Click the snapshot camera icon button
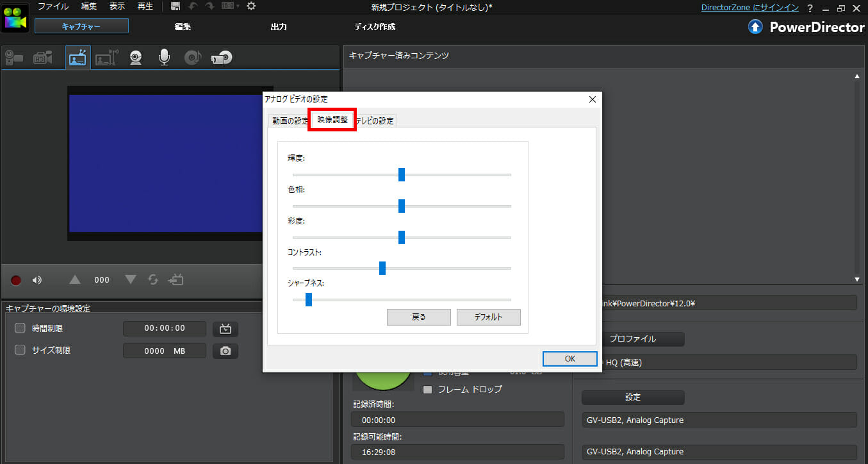Image resolution: width=868 pixels, height=464 pixels. click(225, 351)
